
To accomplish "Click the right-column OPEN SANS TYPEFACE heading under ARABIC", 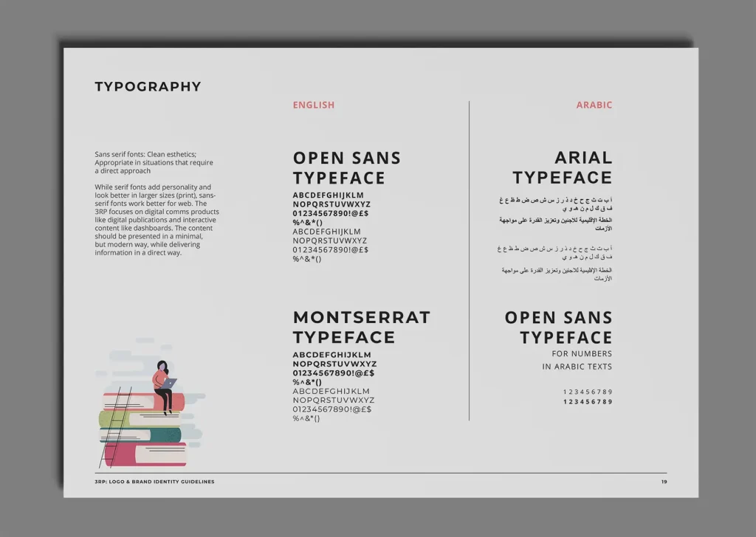I will 558,328.
